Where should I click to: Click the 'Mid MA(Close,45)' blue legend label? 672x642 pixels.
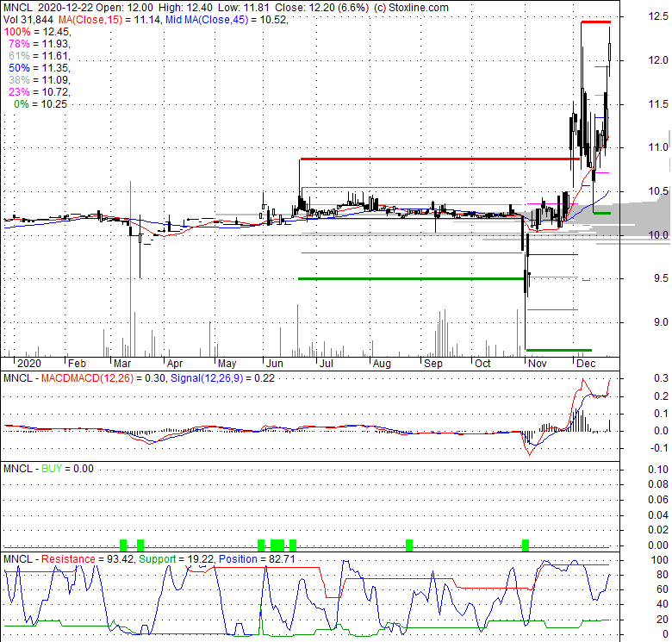207,19
